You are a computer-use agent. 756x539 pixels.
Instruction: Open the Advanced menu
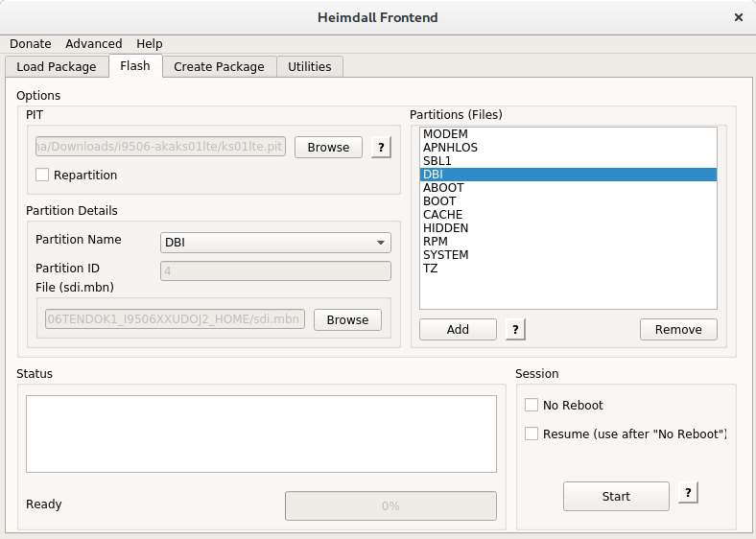coord(93,44)
